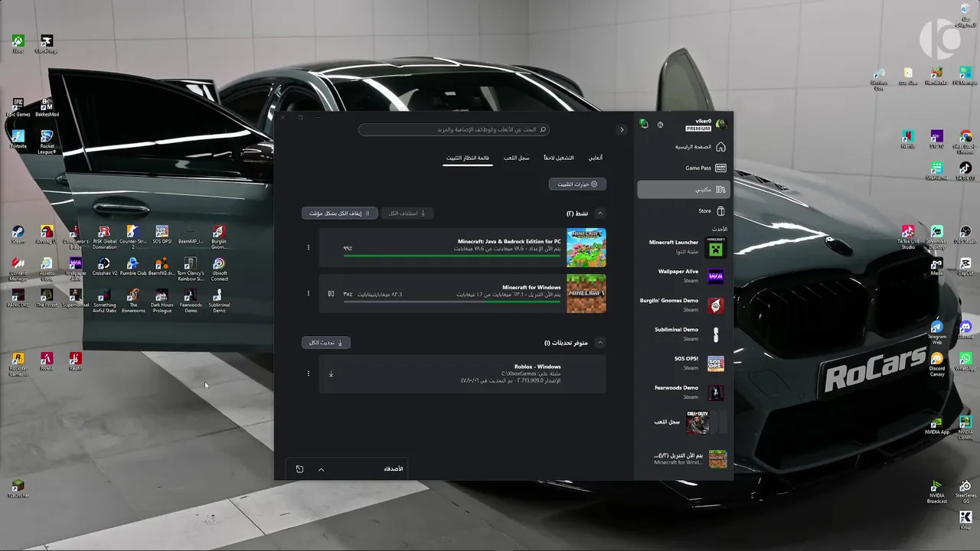
Task: Open more options for Minecraft Java & Bedrock
Action: [x=309, y=247]
